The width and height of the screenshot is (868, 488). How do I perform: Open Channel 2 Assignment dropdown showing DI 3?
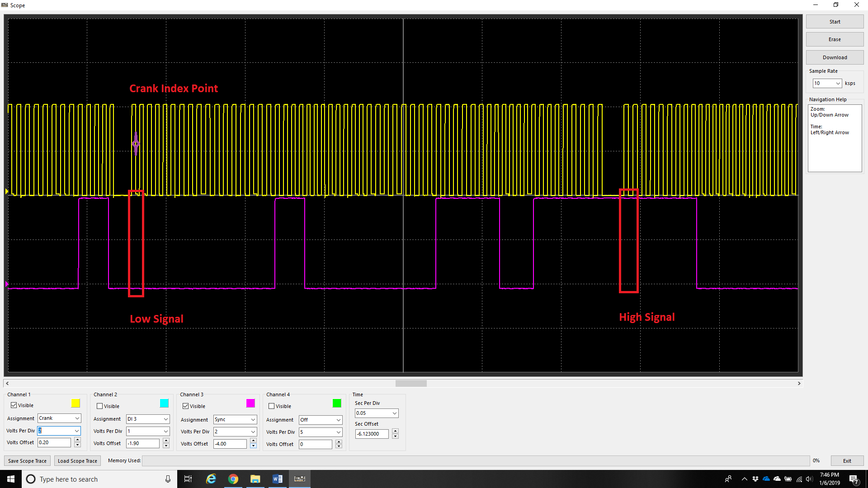point(148,419)
